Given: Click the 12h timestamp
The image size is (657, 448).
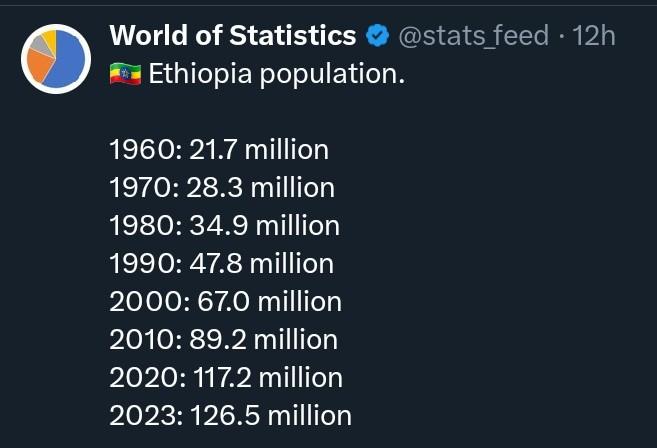Looking at the screenshot, I should tap(594, 35).
